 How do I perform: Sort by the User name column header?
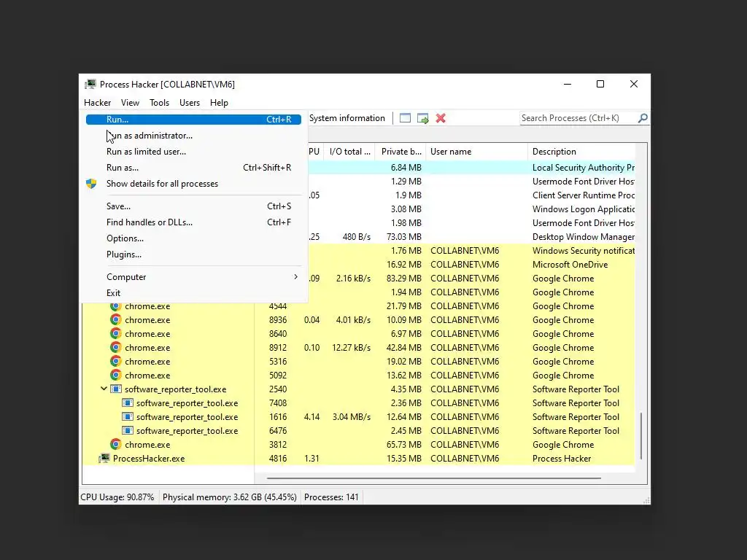click(477, 152)
